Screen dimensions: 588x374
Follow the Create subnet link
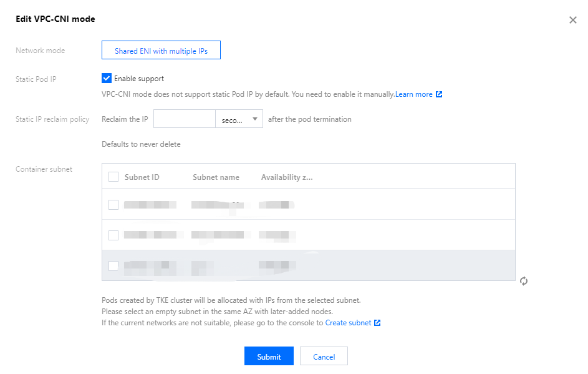(348, 323)
